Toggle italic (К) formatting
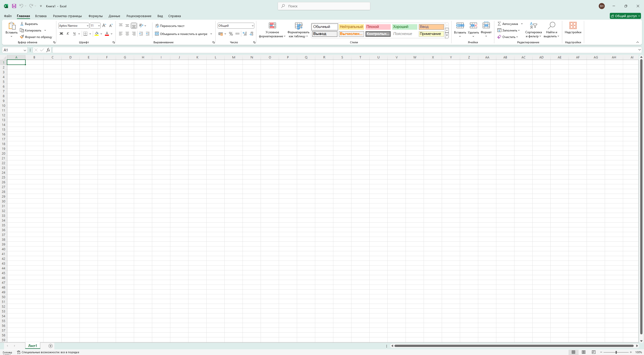This screenshot has height=355, width=644. click(68, 34)
